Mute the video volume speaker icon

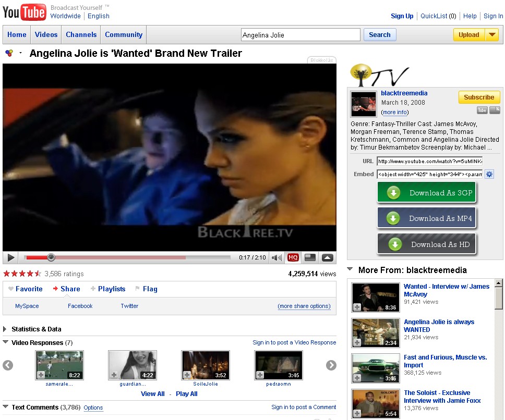(x=277, y=257)
